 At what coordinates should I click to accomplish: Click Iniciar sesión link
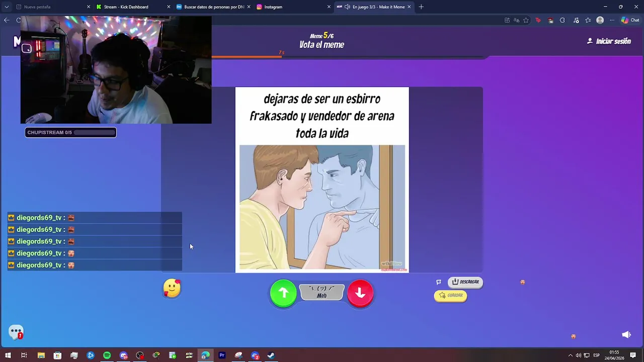click(609, 41)
